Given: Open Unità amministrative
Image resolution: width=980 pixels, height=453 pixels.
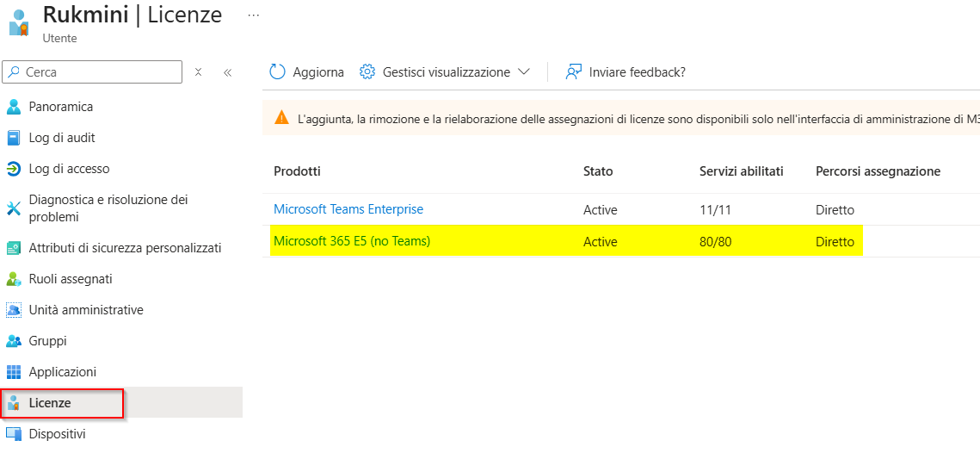Looking at the screenshot, I should [x=86, y=310].
